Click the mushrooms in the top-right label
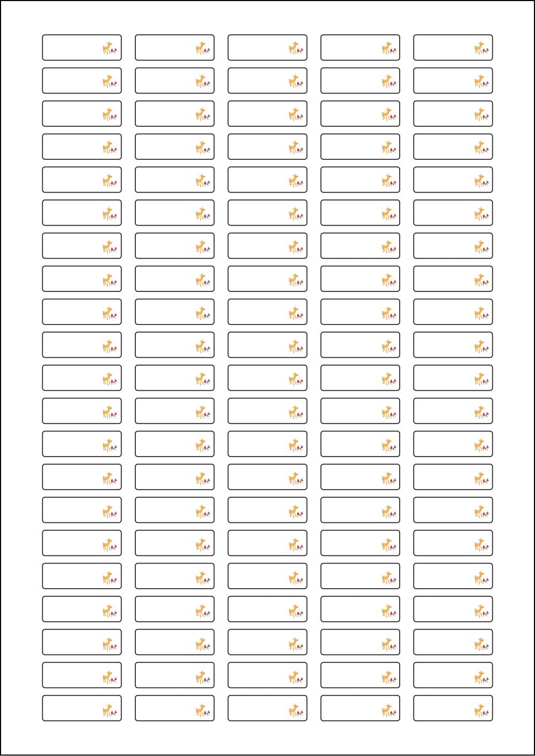Image resolution: width=535 pixels, height=756 pixels. pyautogui.click(x=486, y=51)
